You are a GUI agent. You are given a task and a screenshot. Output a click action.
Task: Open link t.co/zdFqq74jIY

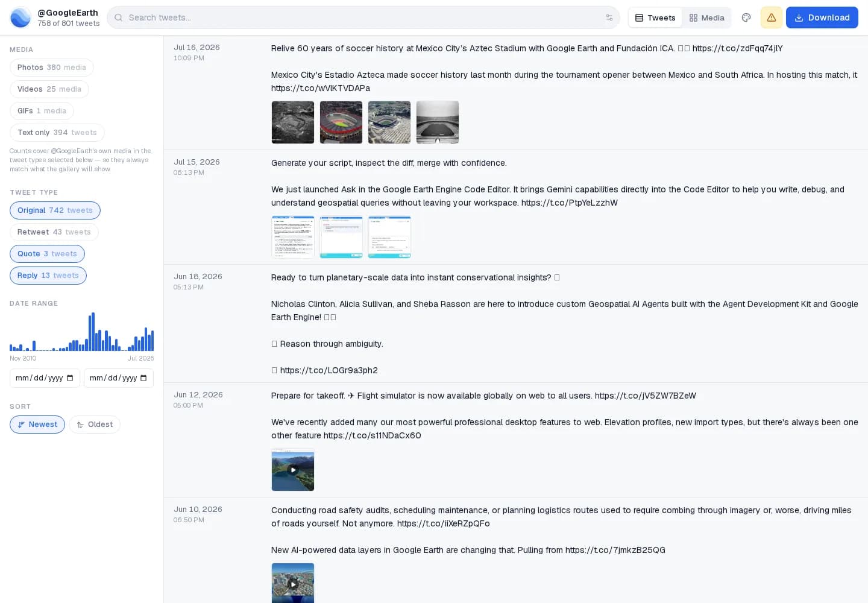pos(737,48)
